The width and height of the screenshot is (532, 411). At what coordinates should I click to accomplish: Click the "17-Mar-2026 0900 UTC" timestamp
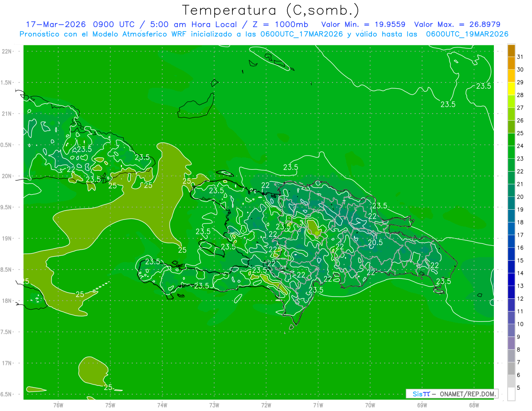(x=81, y=24)
